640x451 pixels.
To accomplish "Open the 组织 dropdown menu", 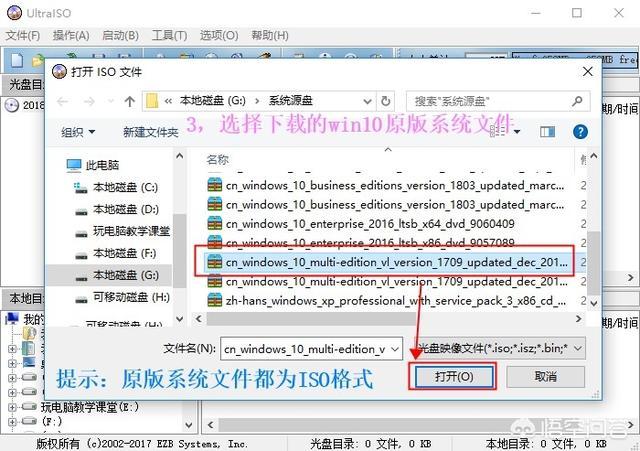I will [x=78, y=131].
